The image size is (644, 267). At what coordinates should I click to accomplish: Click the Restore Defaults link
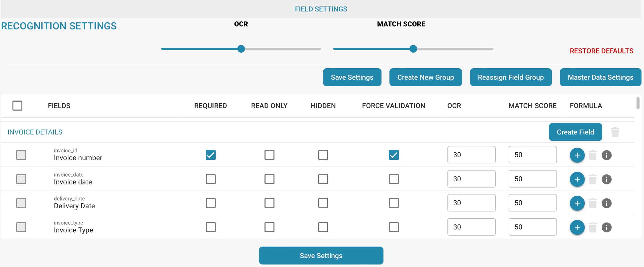pyautogui.click(x=601, y=51)
